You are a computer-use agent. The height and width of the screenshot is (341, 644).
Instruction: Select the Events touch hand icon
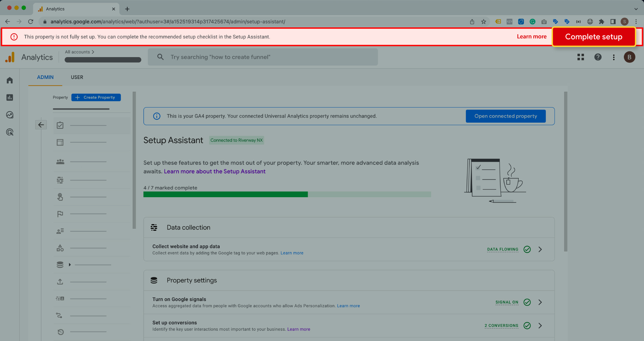pyautogui.click(x=60, y=197)
